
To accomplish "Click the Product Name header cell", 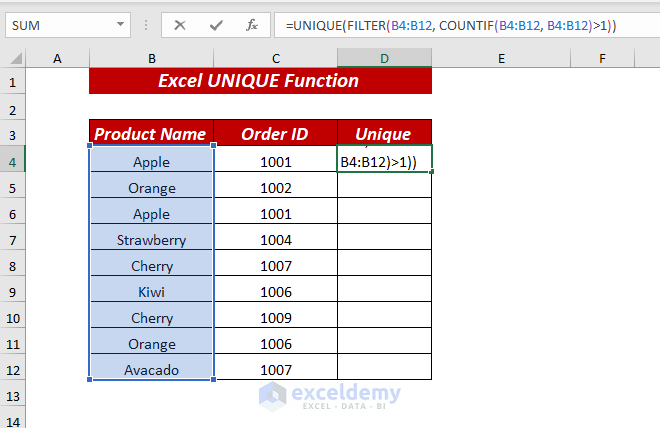I will (151, 133).
